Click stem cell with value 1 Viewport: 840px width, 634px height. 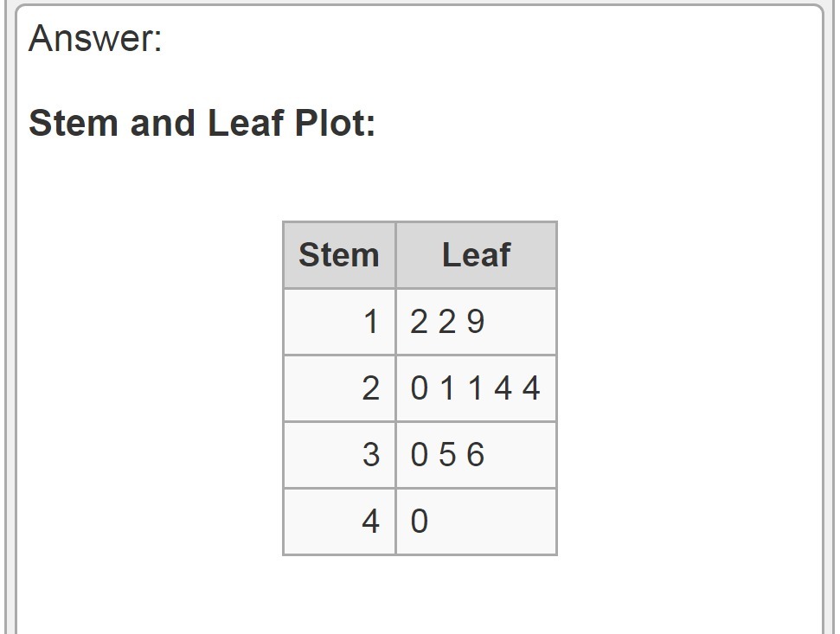click(x=339, y=322)
